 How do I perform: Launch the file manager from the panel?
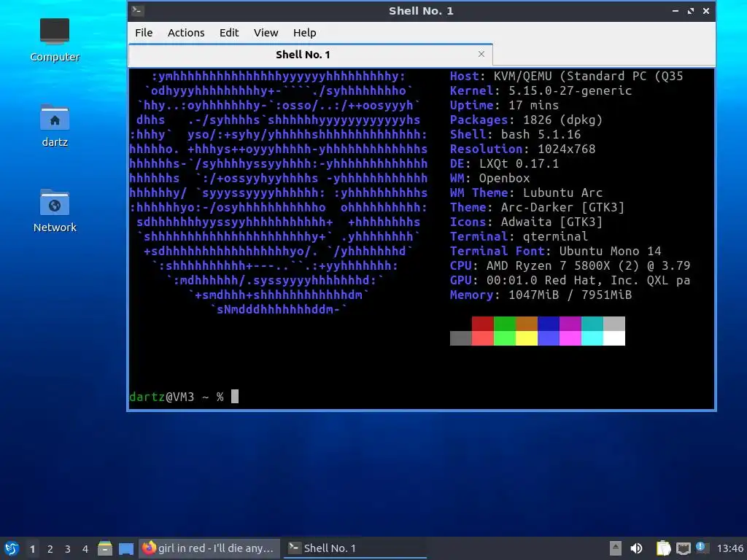(105, 548)
